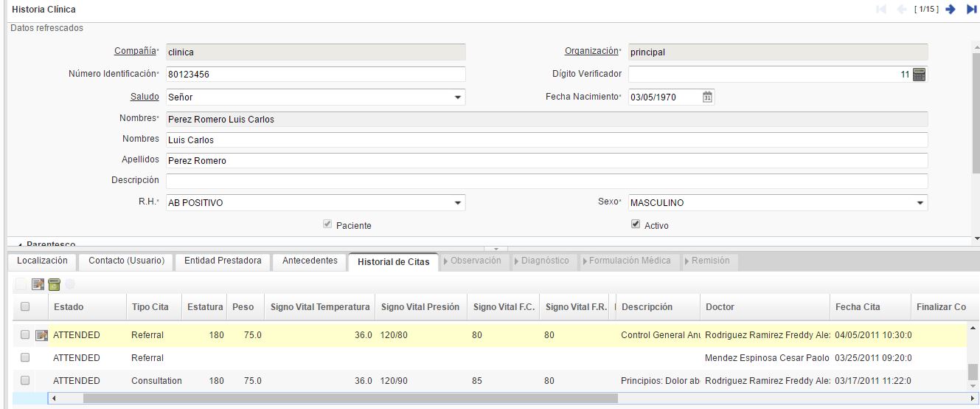The height and width of the screenshot is (409, 980).
Task: Open the Sexo dropdown
Action: (x=920, y=203)
